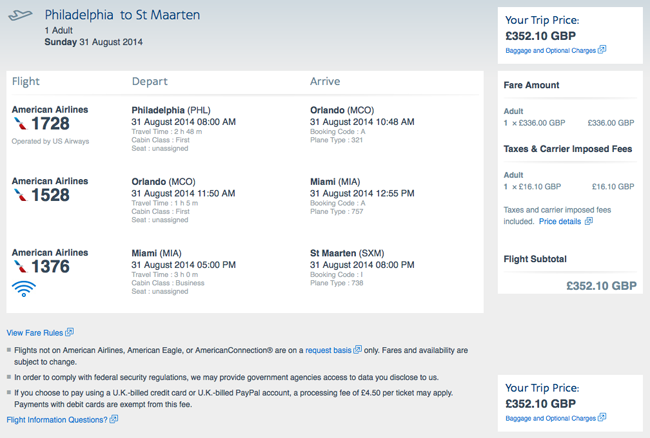Screen dimensions: 650x438
Task: Click popup icon next to request basis
Action: 357,349
